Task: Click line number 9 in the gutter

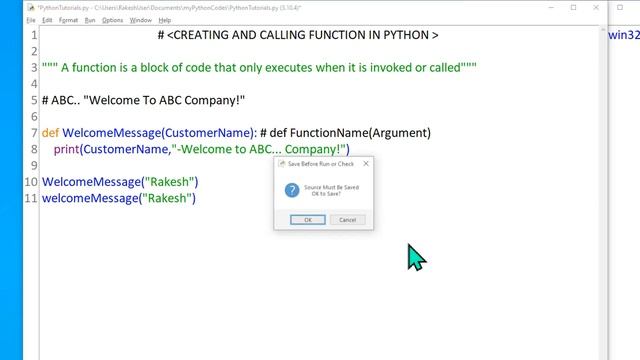Action: coord(34,165)
